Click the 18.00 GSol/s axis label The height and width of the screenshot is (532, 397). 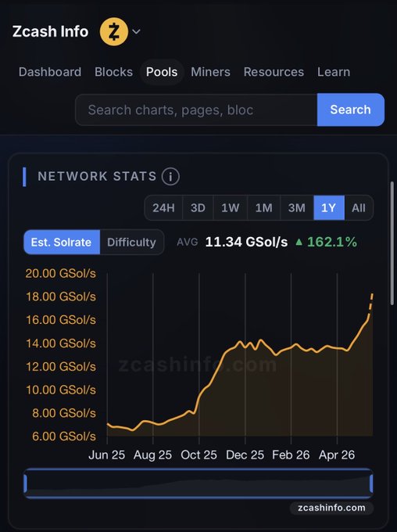click(61, 297)
